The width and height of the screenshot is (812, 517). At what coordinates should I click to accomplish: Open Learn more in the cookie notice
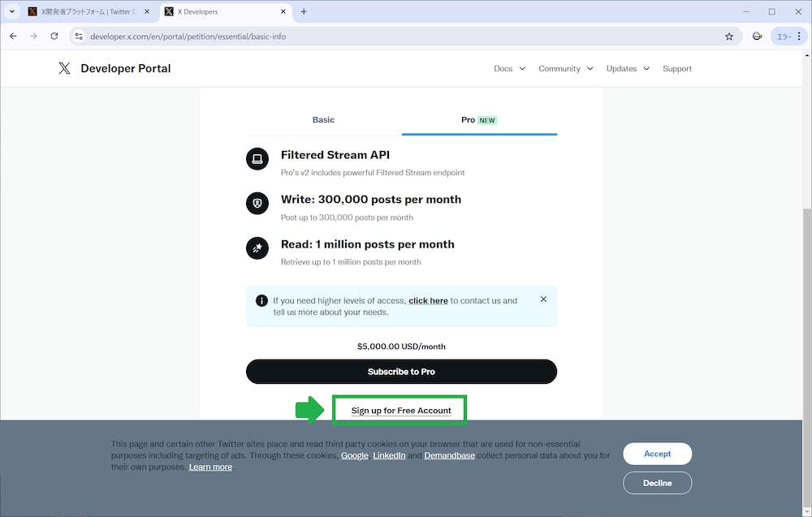[x=210, y=467]
